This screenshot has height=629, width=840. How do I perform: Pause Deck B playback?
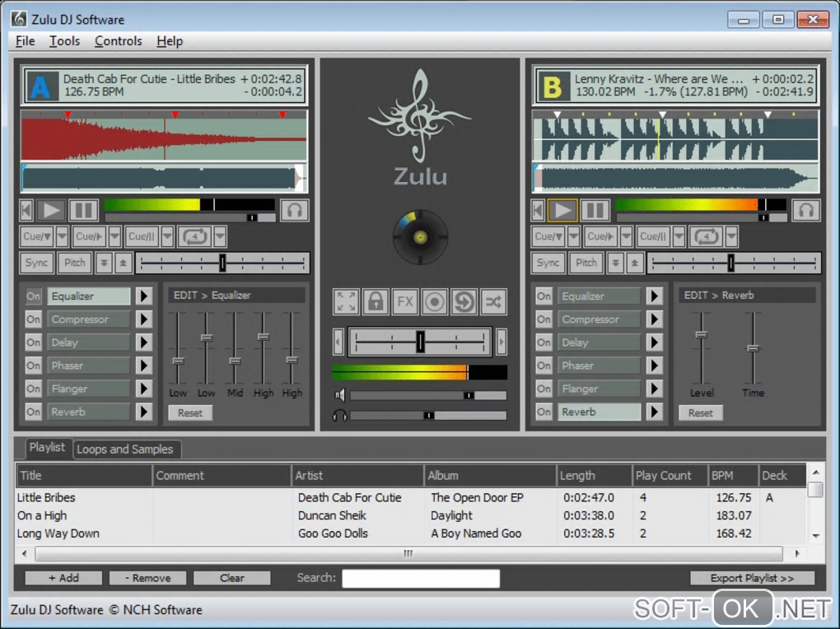595,210
